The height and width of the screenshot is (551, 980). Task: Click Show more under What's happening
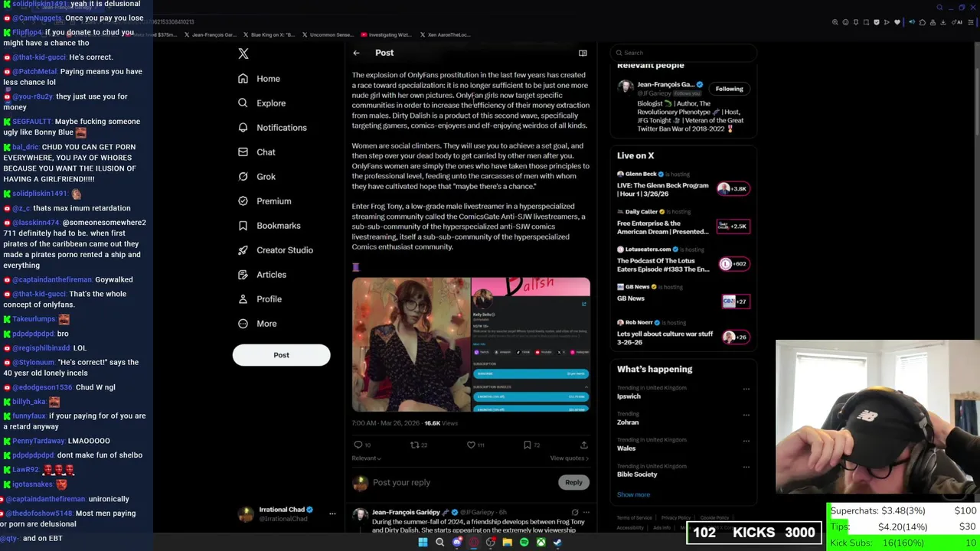pyautogui.click(x=633, y=494)
